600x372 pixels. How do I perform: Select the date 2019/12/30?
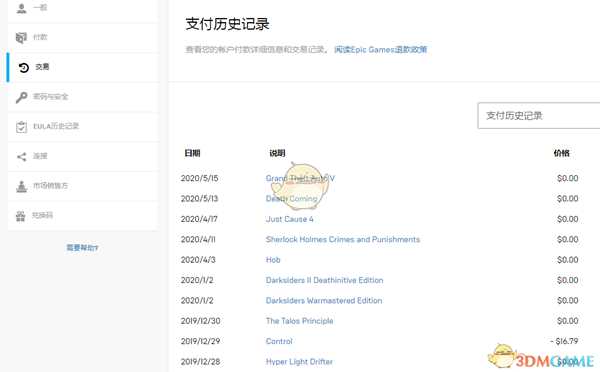coord(201,321)
